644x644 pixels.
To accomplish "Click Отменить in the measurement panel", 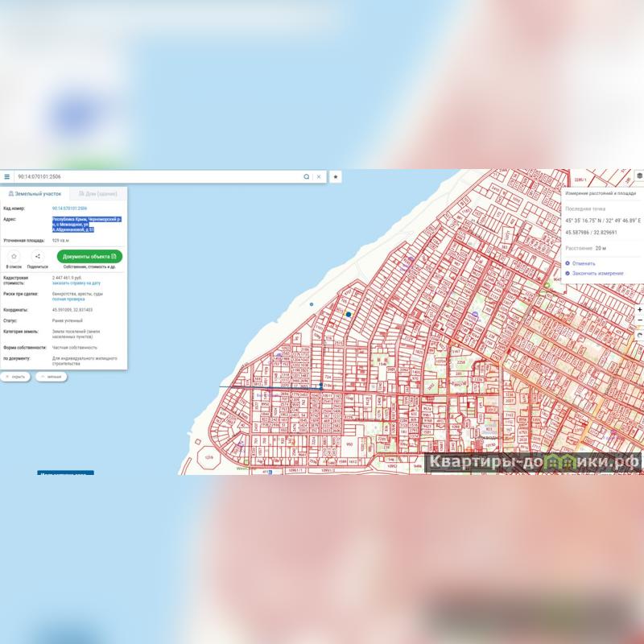I will pyautogui.click(x=584, y=263).
